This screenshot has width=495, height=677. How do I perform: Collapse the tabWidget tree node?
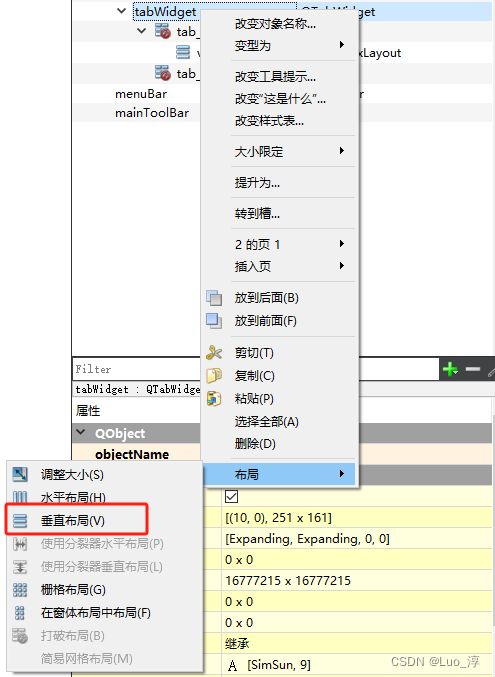pyautogui.click(x=122, y=11)
